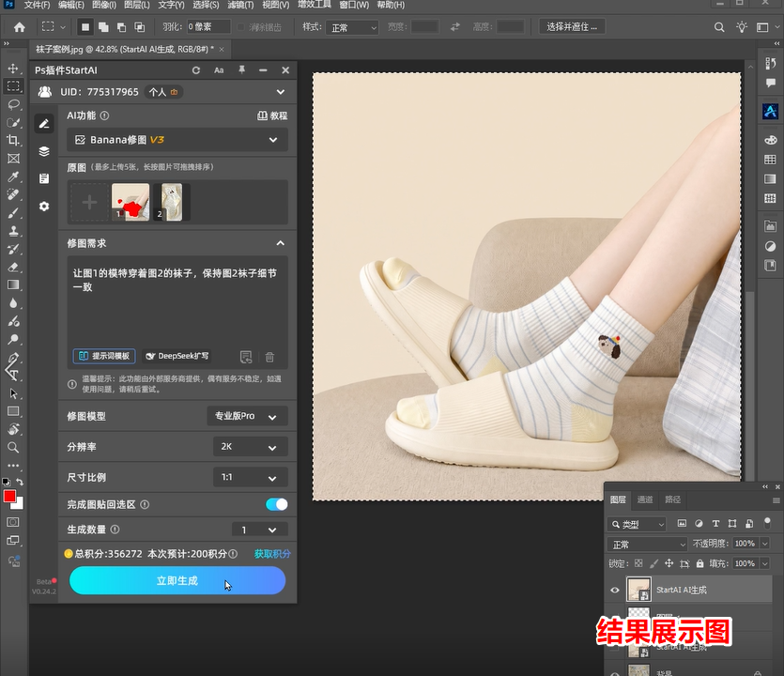The height and width of the screenshot is (676, 784).
Task: Click the red foreground color swatch
Action: [9, 496]
